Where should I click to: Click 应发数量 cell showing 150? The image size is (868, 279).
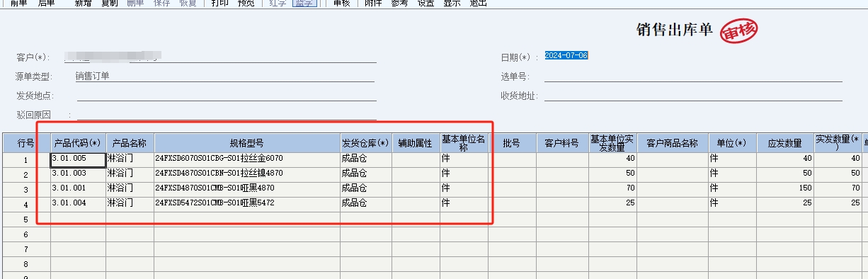785,189
